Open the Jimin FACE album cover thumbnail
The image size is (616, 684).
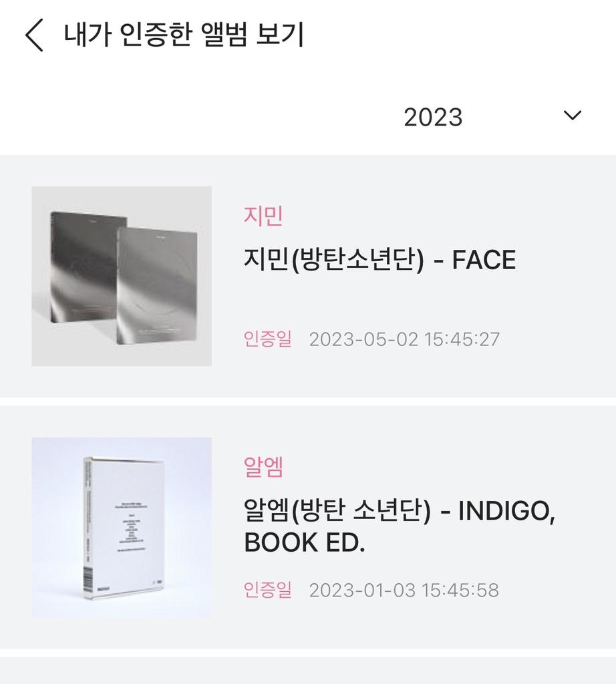[122, 276]
